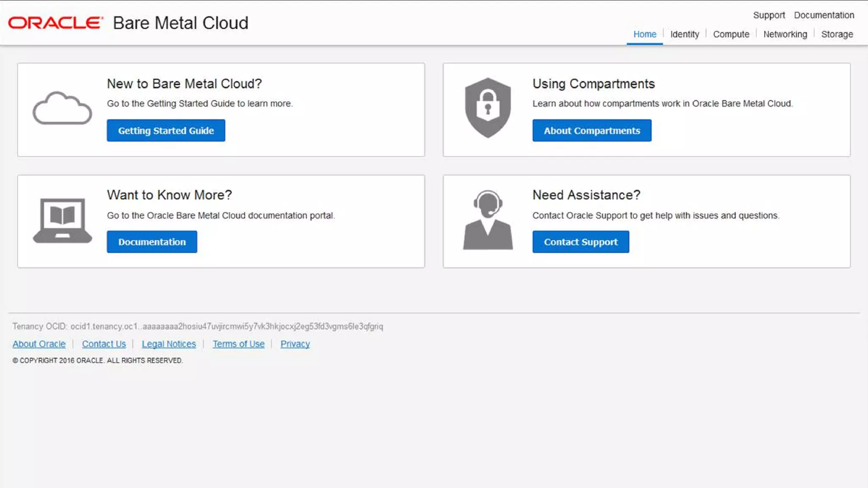
Task: Click the cloud icon in first card
Action: click(x=62, y=108)
